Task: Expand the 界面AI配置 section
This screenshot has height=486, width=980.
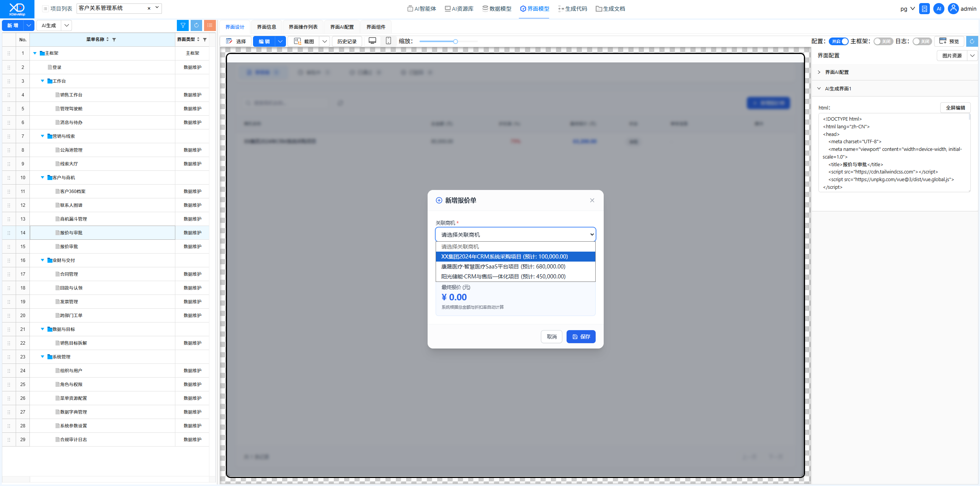Action: (x=837, y=72)
